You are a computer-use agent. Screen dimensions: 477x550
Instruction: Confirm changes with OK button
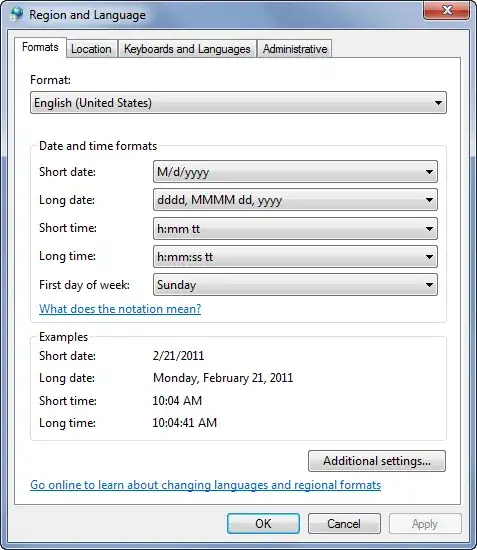pyautogui.click(x=263, y=524)
